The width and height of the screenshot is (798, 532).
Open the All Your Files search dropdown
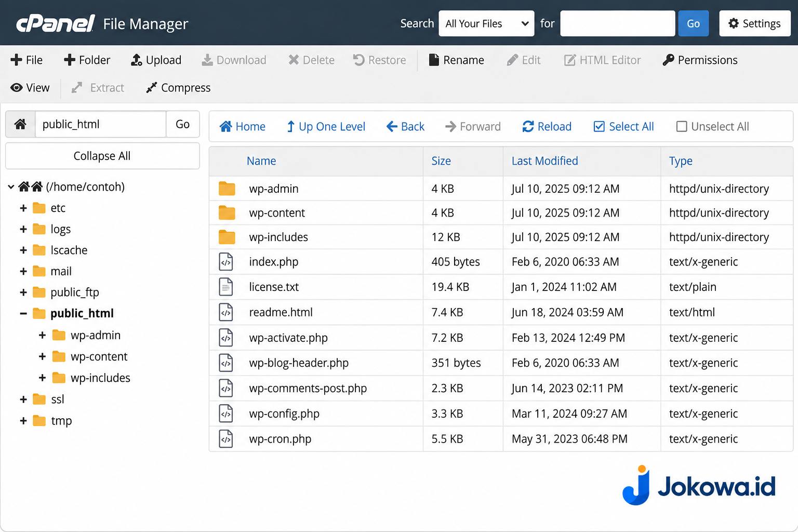coord(486,23)
